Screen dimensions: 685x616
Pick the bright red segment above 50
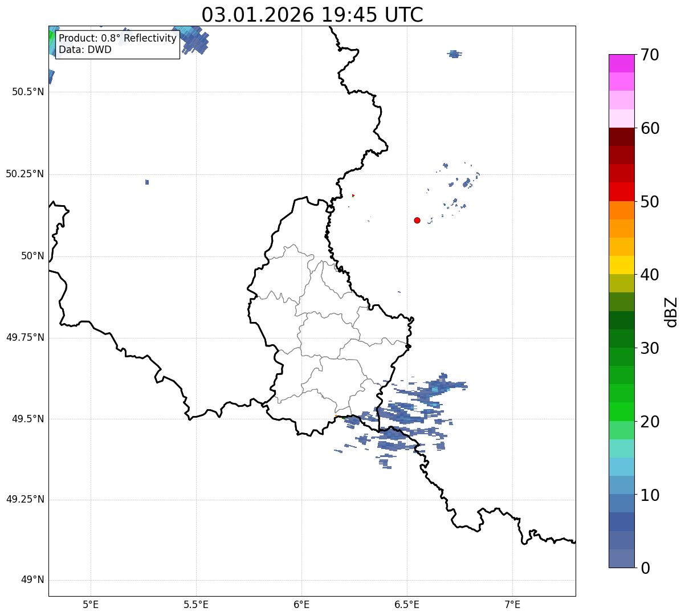coord(622,191)
